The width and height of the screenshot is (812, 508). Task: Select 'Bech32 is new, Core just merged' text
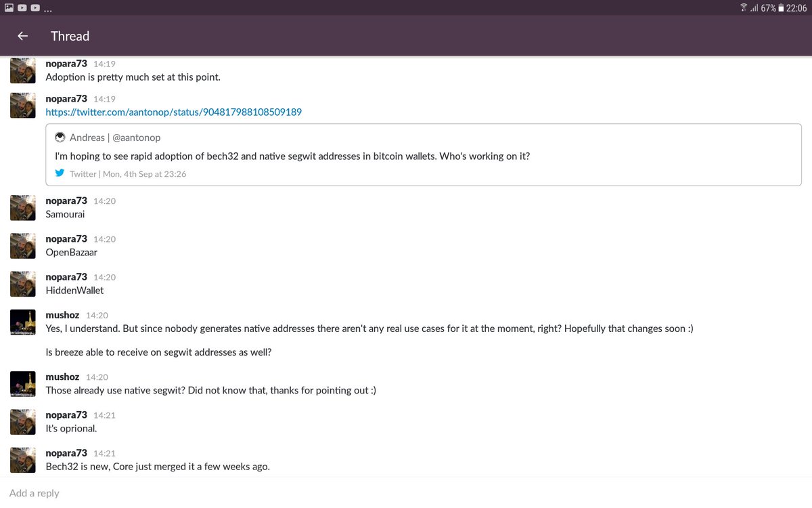point(158,466)
